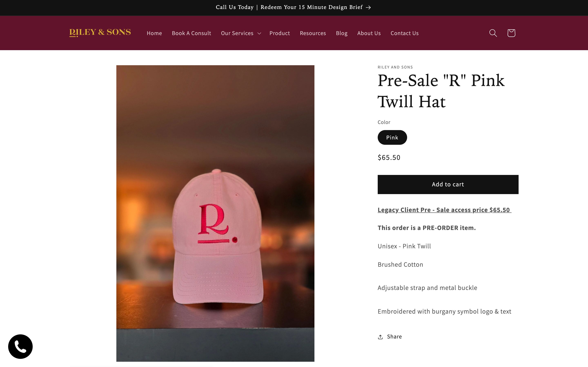
Task: Click the Share upload icon
Action: 380,337
